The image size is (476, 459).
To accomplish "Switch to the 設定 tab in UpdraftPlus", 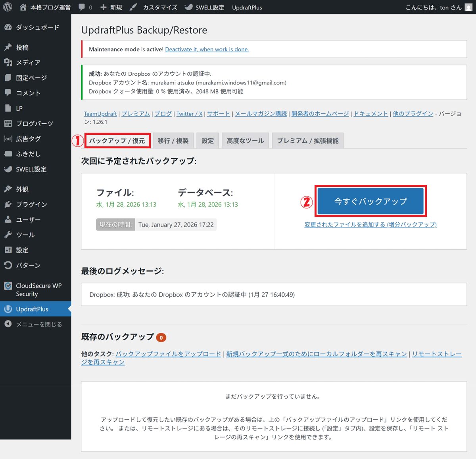I will click(207, 141).
